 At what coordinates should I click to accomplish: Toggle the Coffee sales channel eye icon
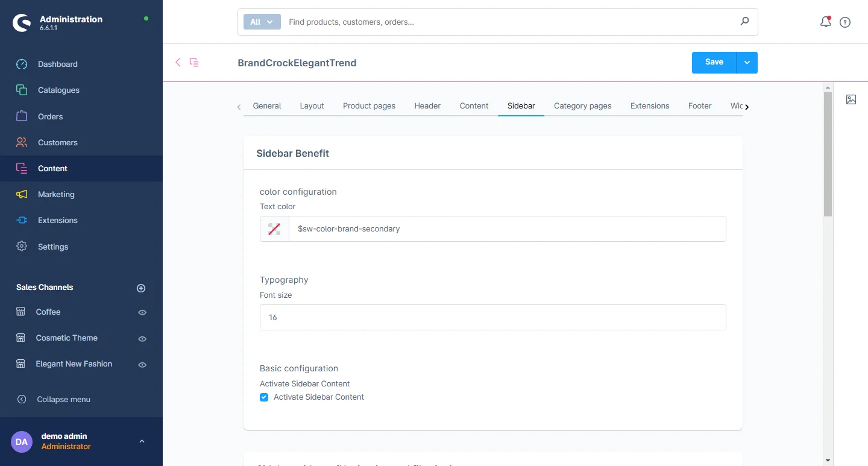click(142, 312)
